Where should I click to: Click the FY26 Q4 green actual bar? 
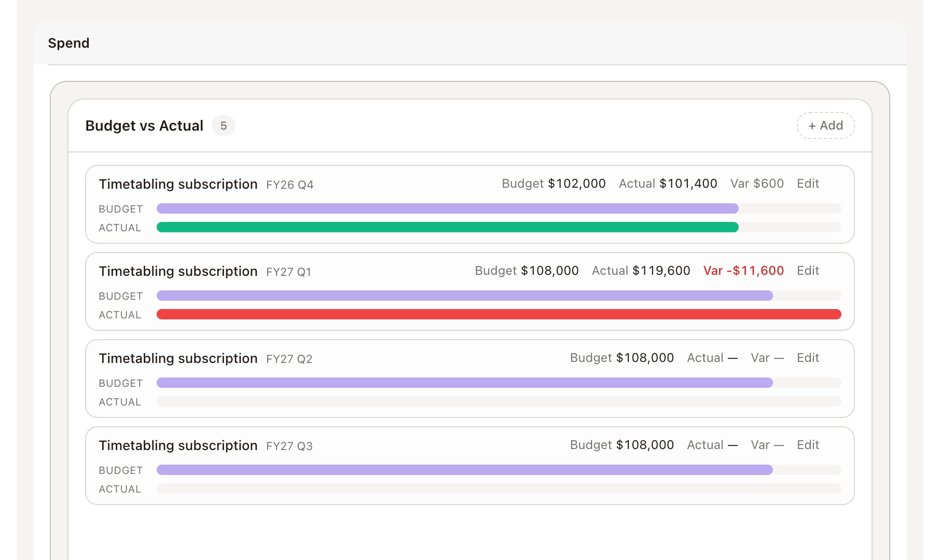click(447, 227)
